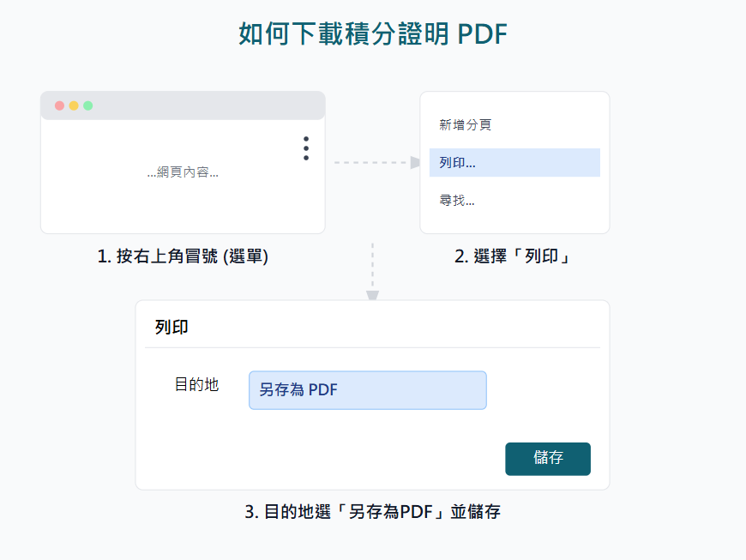
Task: Click the green dot in browser mockup
Action: pos(87,105)
